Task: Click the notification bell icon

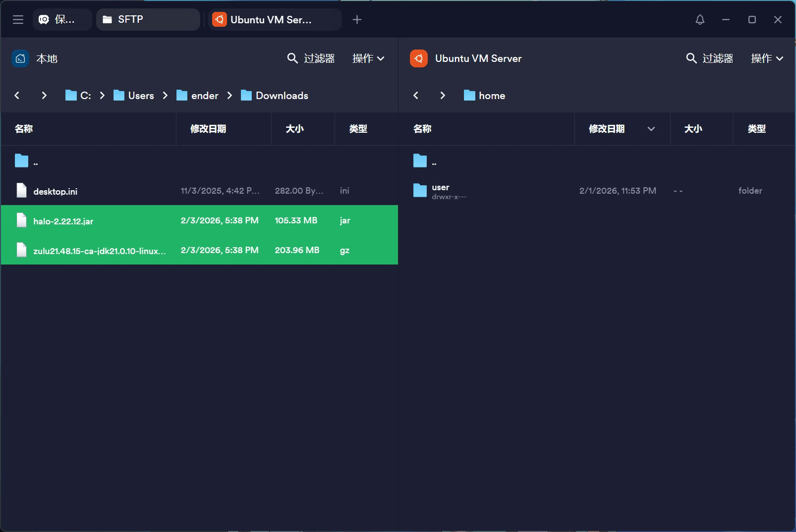Action: pyautogui.click(x=700, y=19)
